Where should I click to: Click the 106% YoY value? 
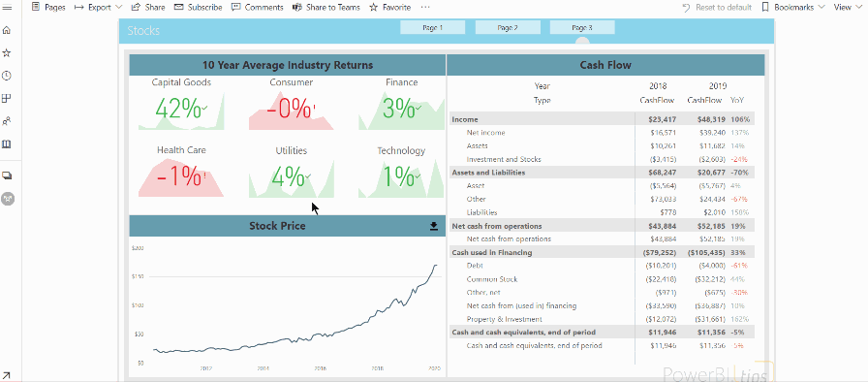pyautogui.click(x=739, y=119)
